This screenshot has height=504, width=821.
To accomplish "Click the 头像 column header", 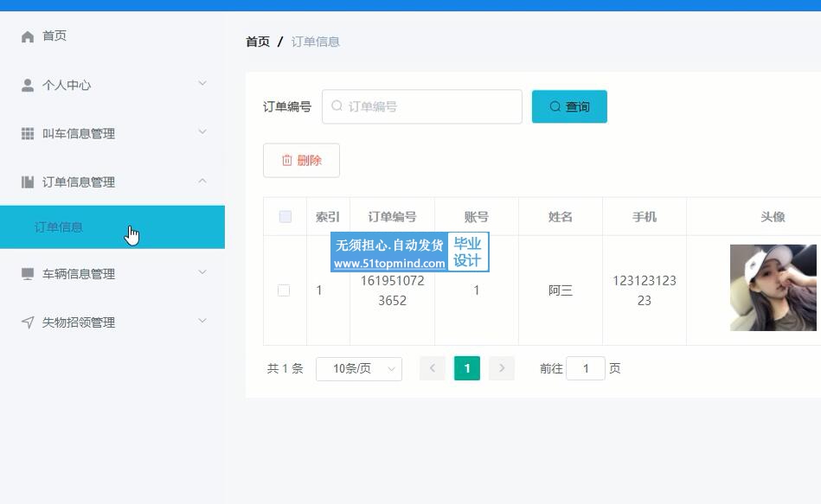I will click(x=773, y=217).
